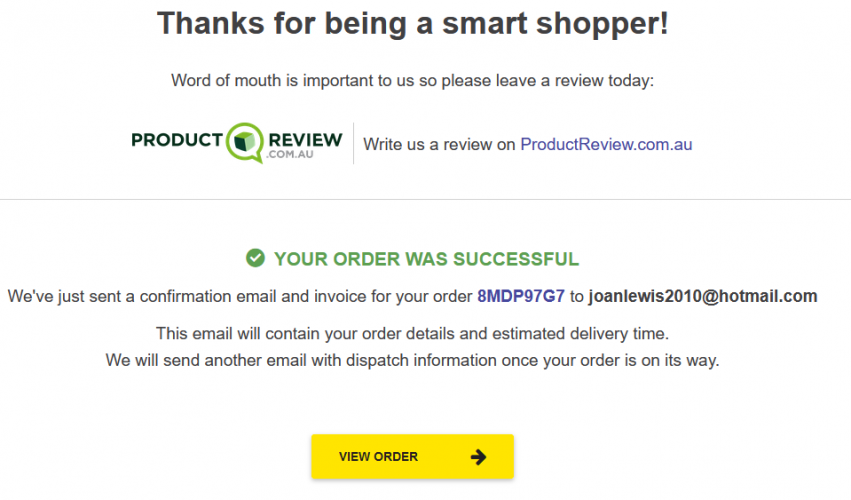851x500 pixels.
Task: Click the email address joanlewis2010@hotmail.com
Action: point(703,296)
